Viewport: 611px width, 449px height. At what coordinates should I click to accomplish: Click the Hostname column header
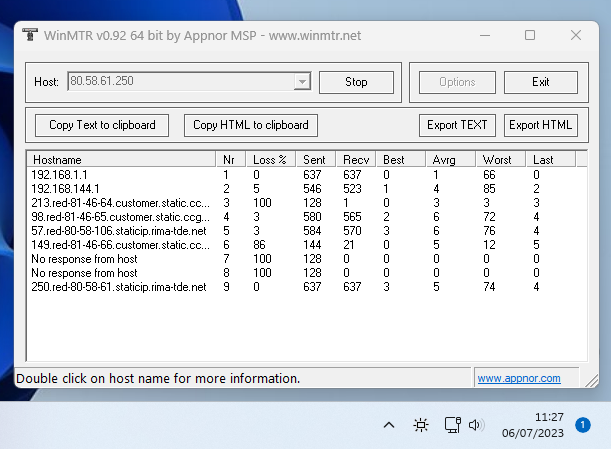click(120, 160)
